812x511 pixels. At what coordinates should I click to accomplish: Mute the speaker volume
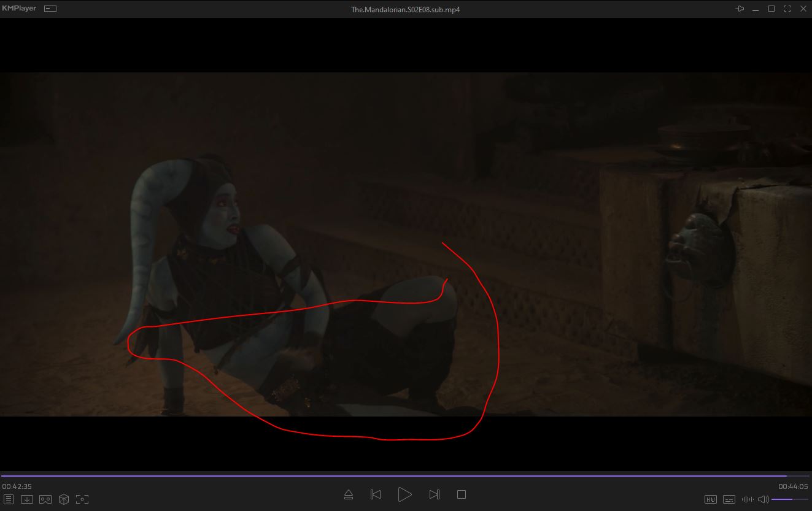[x=763, y=499]
